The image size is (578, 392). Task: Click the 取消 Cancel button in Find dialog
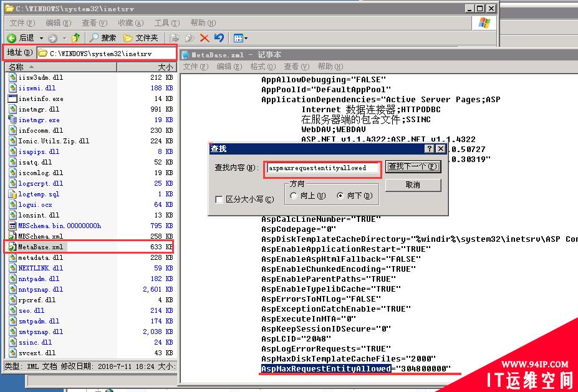[413, 185]
